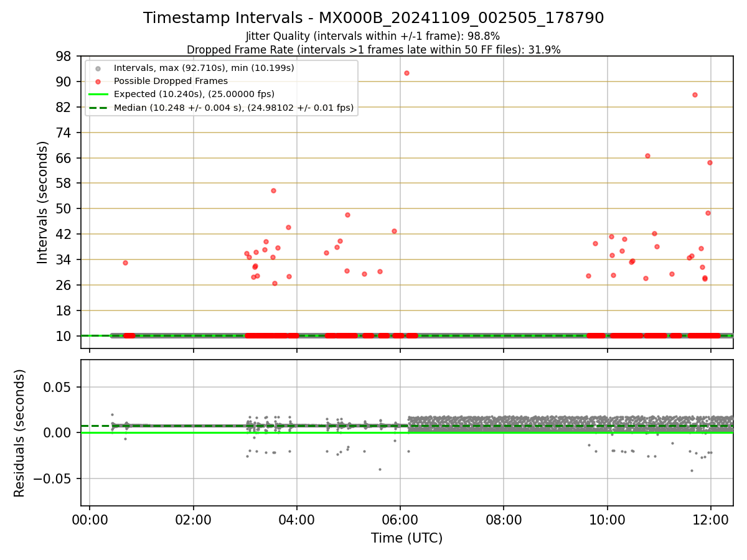Viewport: 747px width, 560px height.
Task: Click the "Time (UTC)" x-axis label
Action: 407,538
